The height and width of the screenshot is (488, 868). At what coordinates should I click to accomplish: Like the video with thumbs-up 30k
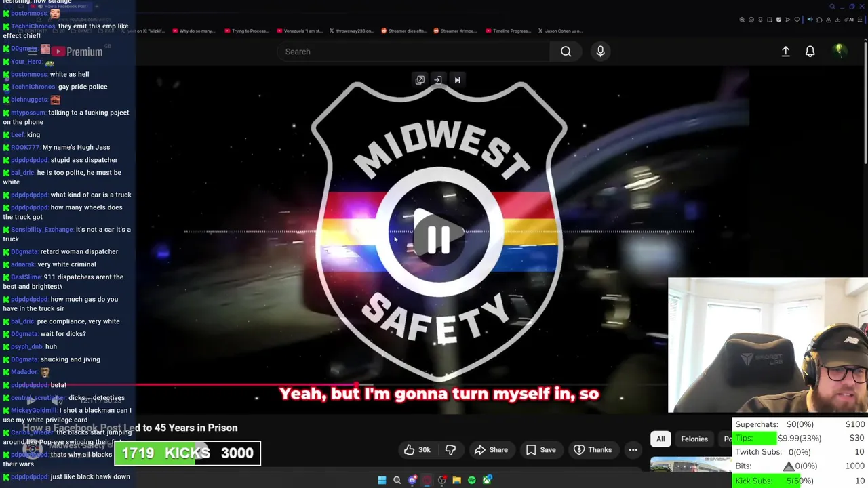click(x=417, y=450)
